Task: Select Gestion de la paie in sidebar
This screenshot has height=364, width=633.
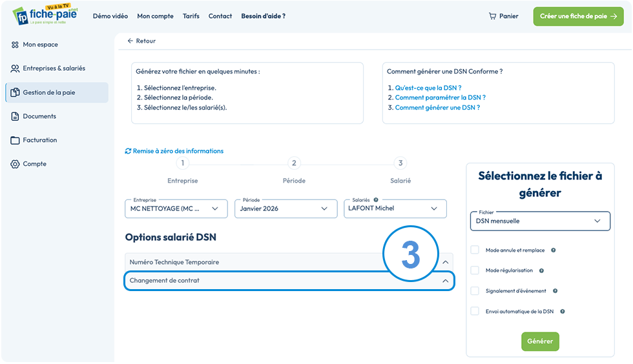Action: 57,92
